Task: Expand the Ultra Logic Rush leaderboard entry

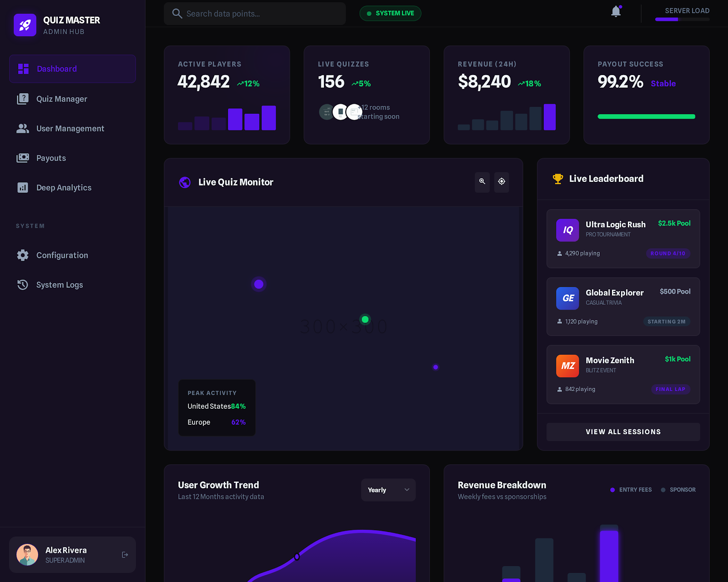Action: pos(623,238)
